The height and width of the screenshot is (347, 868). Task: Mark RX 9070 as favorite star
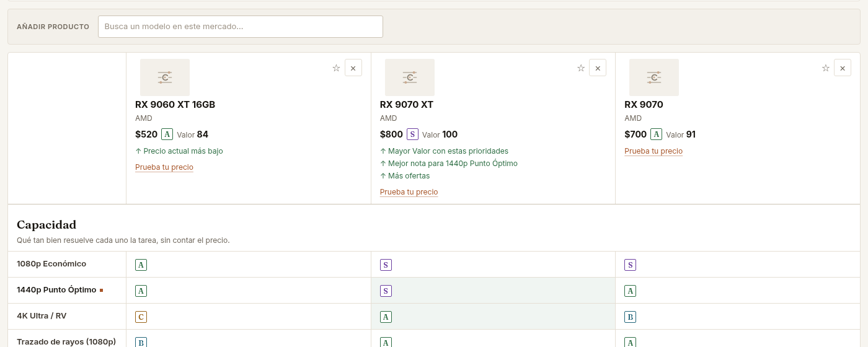825,68
